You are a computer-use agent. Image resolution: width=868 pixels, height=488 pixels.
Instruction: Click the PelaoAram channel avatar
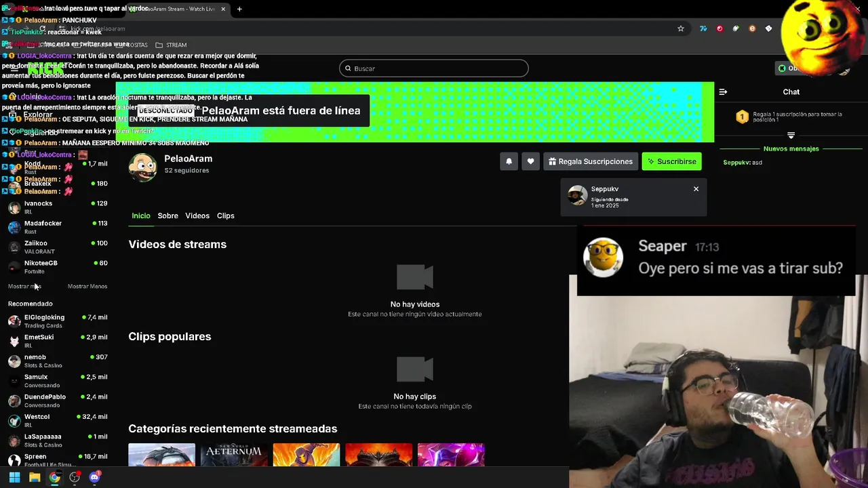143,167
